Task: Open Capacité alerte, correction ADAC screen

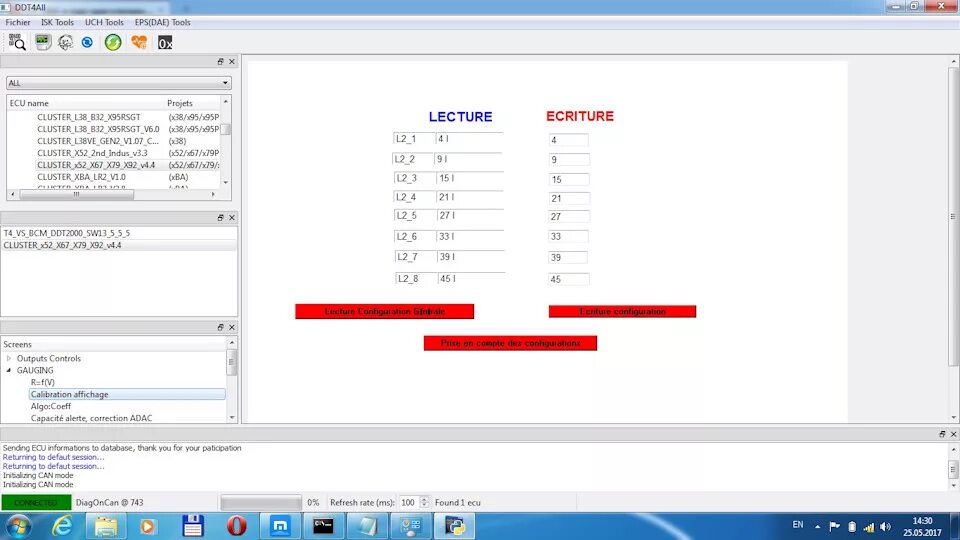Action: [x=91, y=418]
